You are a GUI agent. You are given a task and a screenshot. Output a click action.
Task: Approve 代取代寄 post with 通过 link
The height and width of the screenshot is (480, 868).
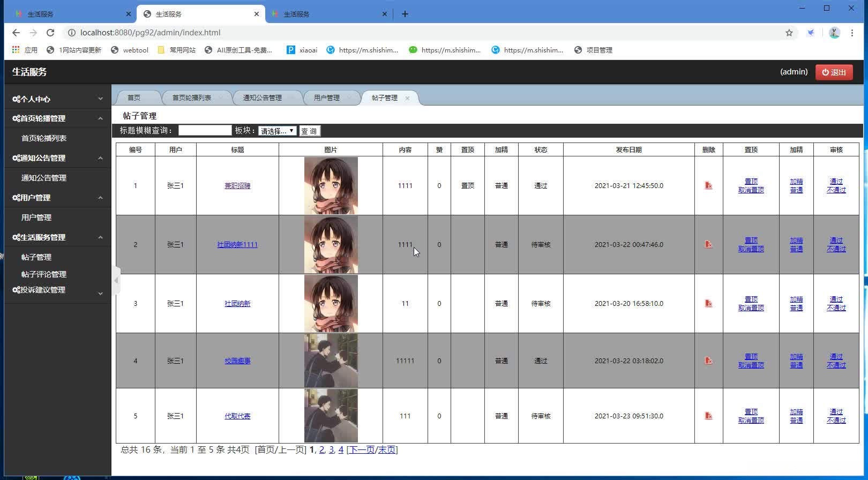[x=836, y=412]
